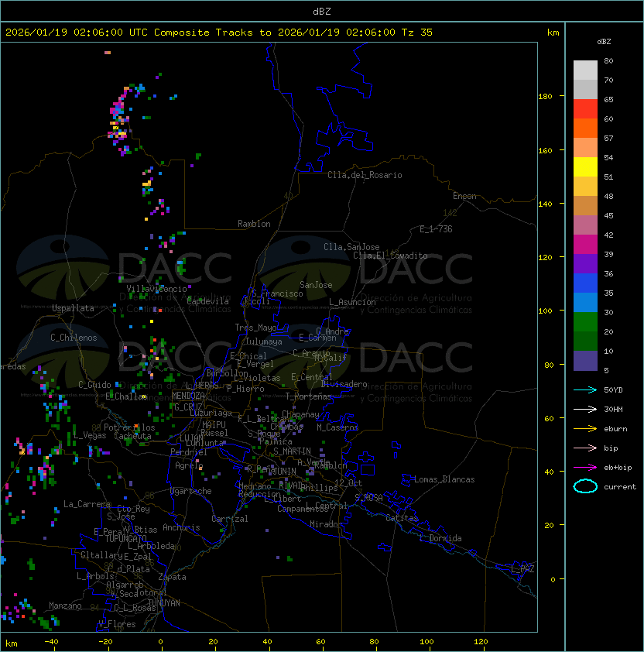The height and width of the screenshot is (652, 644).
Task: Click the 120 km horizontal axis tick
Action: 481,642
